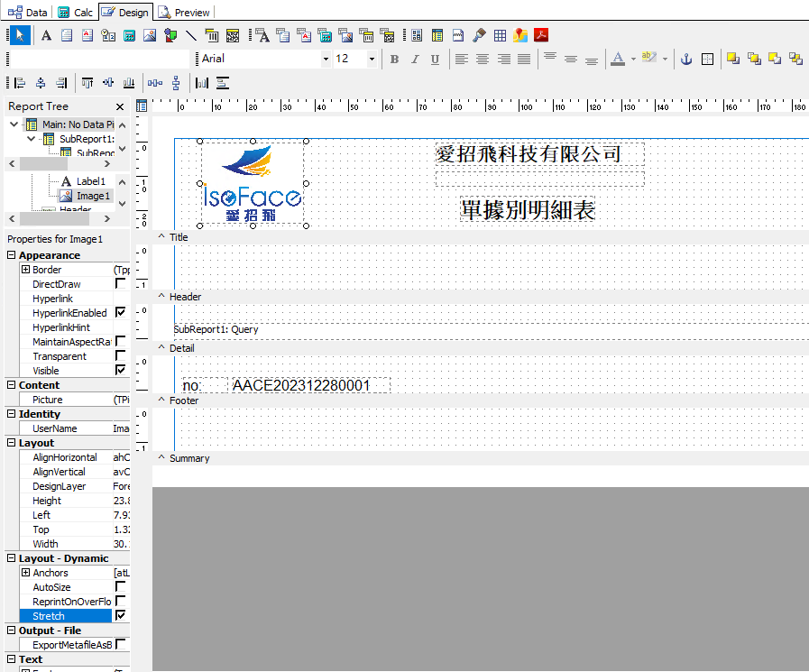Select the Variable calculator tool
The width and height of the screenshot is (809, 672).
click(129, 35)
